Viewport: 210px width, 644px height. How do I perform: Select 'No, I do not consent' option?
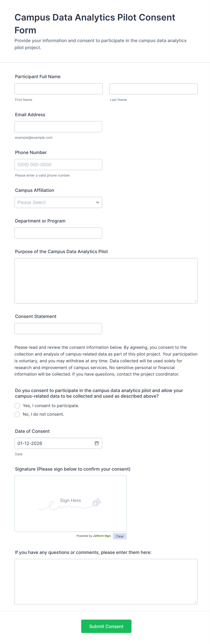tap(17, 414)
